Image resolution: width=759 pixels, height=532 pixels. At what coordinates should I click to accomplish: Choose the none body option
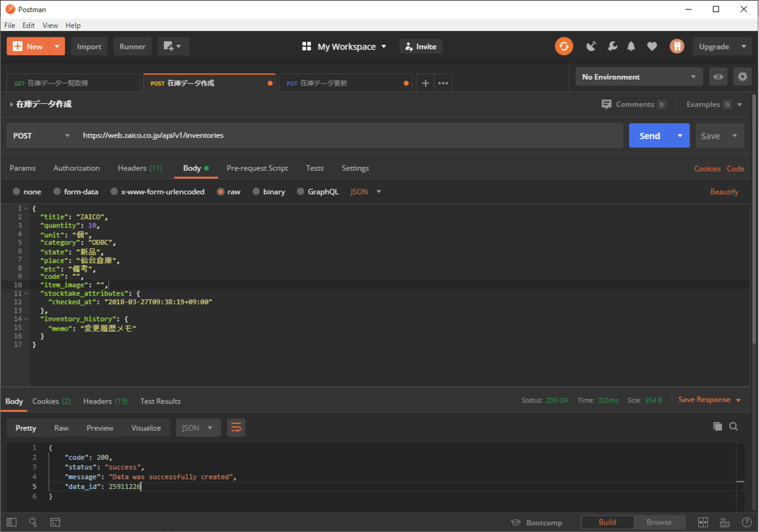pyautogui.click(x=16, y=192)
